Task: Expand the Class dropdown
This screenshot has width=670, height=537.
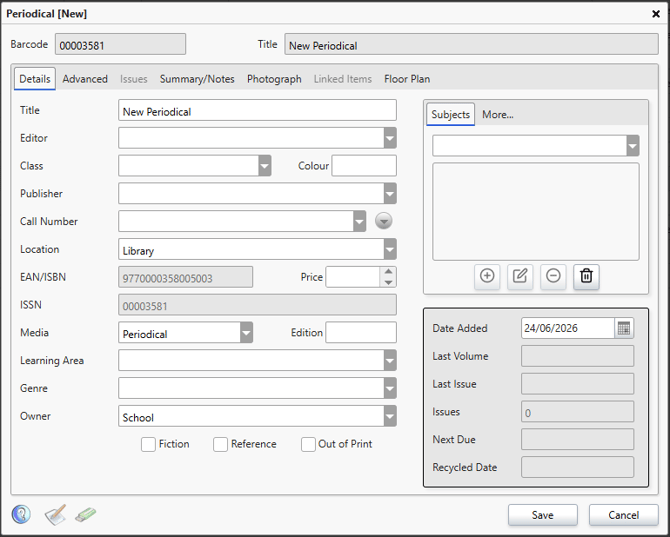Action: [x=264, y=166]
